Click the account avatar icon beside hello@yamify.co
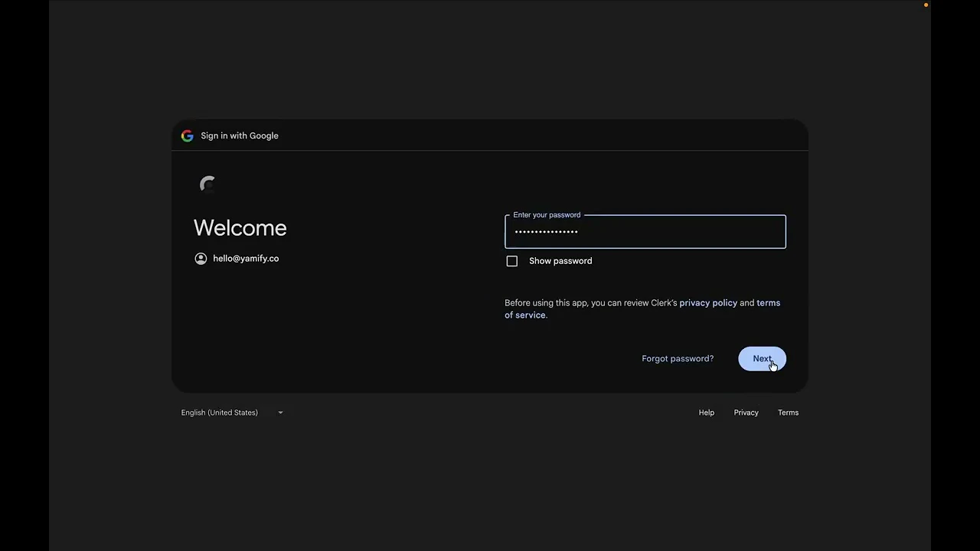Image resolution: width=980 pixels, height=551 pixels. click(x=201, y=259)
